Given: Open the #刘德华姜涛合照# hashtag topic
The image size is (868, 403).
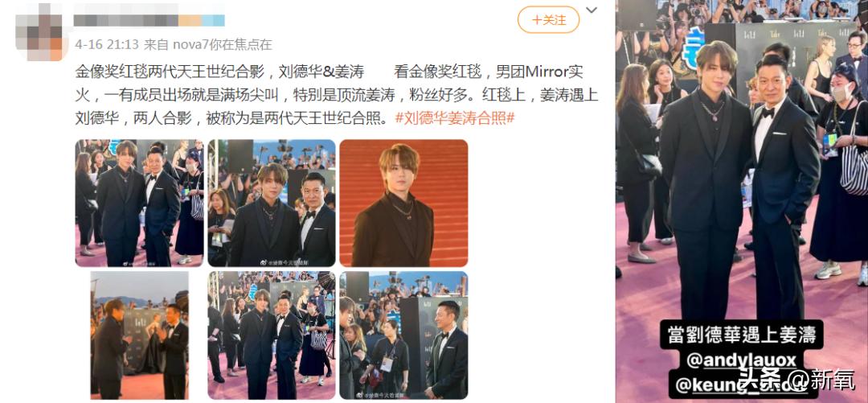Looking at the screenshot, I should (x=455, y=117).
